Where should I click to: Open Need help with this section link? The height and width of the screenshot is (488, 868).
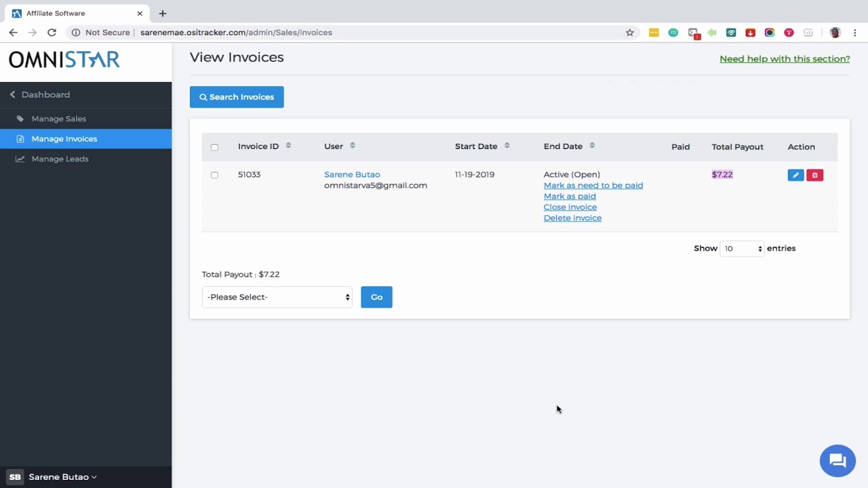coord(785,59)
